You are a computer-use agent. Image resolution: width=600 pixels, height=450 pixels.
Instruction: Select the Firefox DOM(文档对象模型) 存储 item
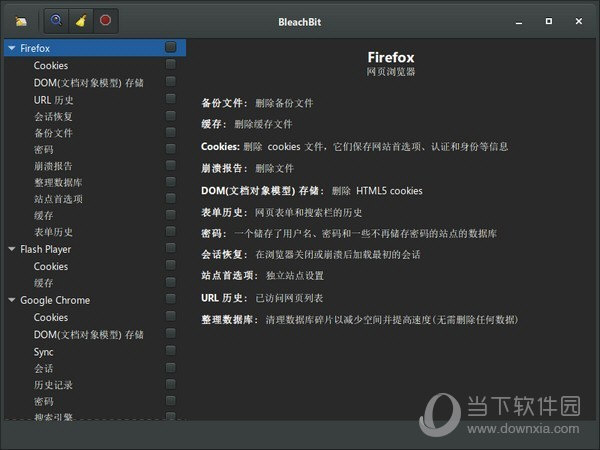(88, 83)
